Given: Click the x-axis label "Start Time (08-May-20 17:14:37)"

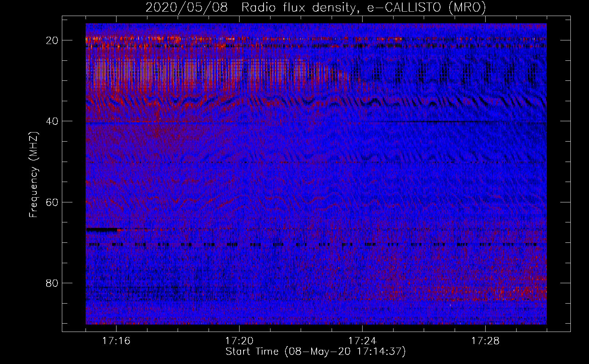Looking at the screenshot, I should 316,352.
